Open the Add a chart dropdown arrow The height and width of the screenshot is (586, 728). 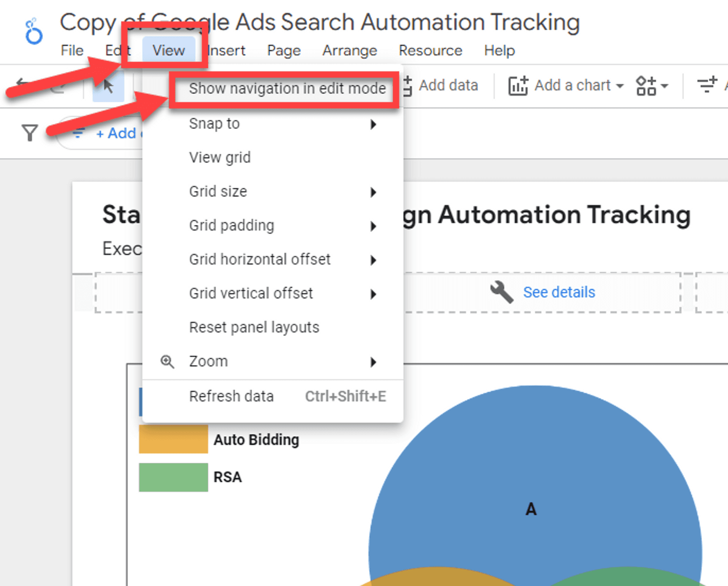(x=620, y=86)
